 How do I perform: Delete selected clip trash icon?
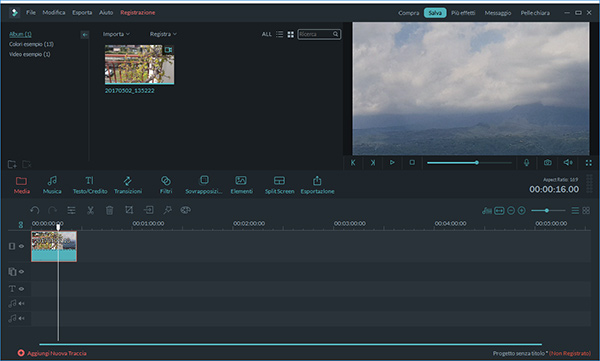coord(109,210)
